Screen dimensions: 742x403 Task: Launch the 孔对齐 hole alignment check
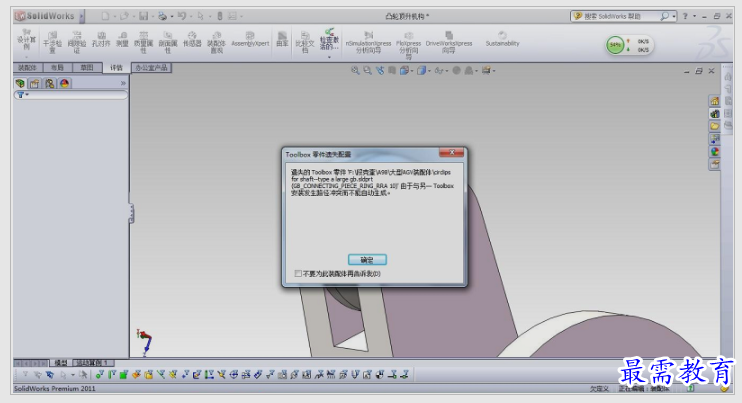pyautogui.click(x=101, y=39)
